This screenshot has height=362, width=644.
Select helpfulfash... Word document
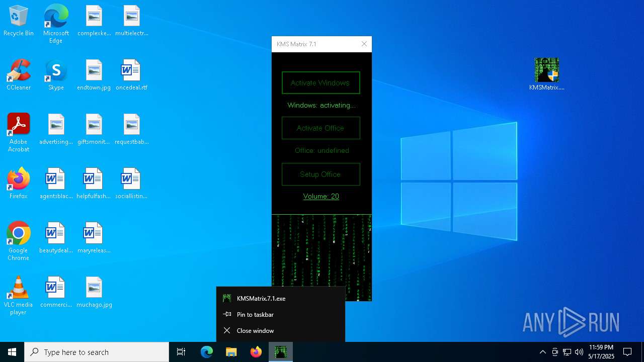[94, 184]
